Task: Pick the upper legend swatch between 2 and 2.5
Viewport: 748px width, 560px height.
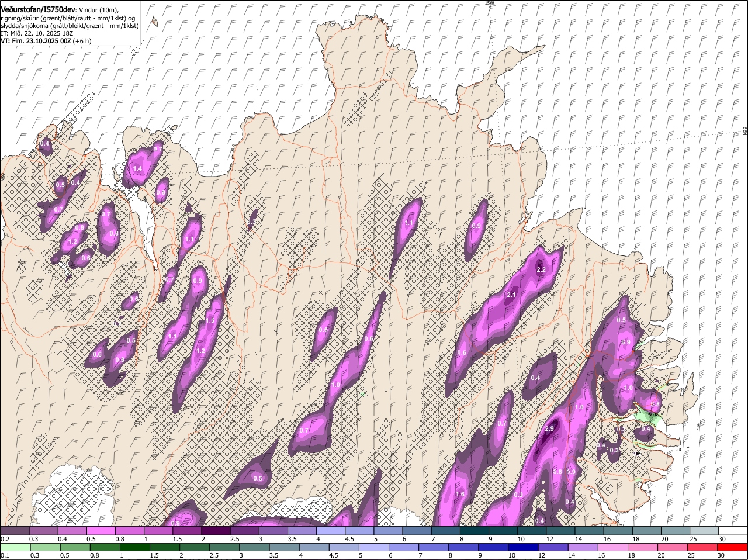Action: (x=216, y=530)
